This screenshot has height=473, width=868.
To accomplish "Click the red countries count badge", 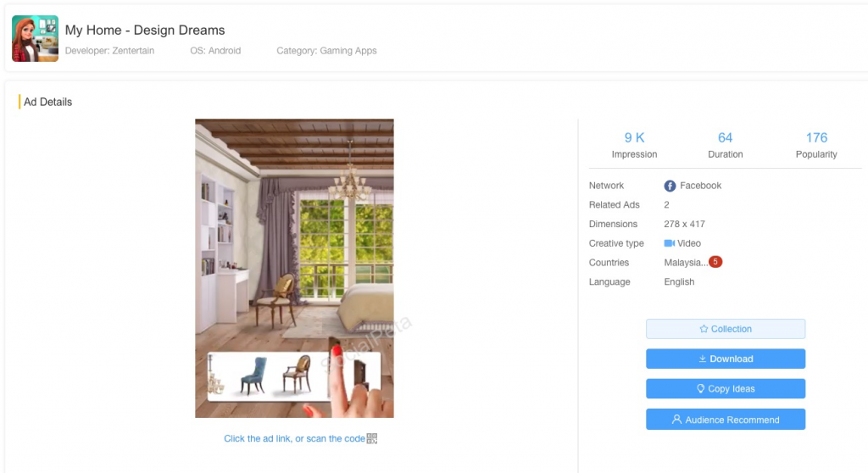I will click(715, 261).
